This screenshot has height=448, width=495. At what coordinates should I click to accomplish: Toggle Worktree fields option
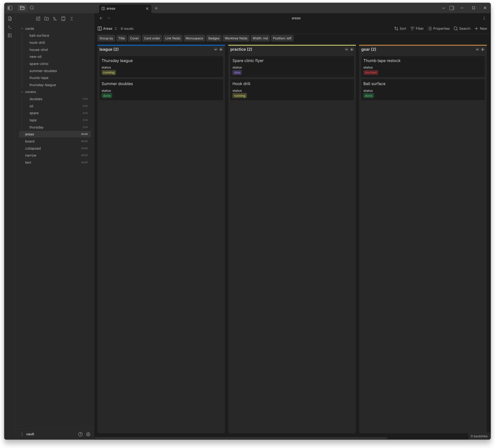point(236,38)
